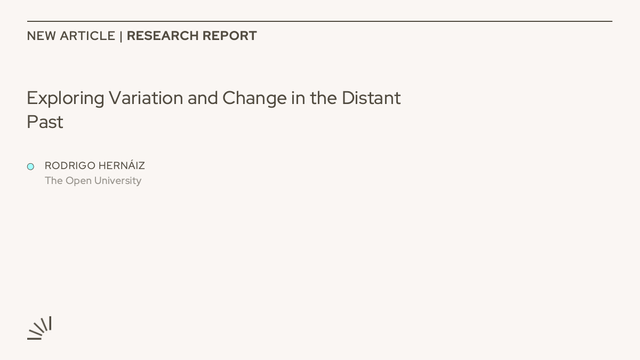Click the word Change in the title

pos(254,99)
